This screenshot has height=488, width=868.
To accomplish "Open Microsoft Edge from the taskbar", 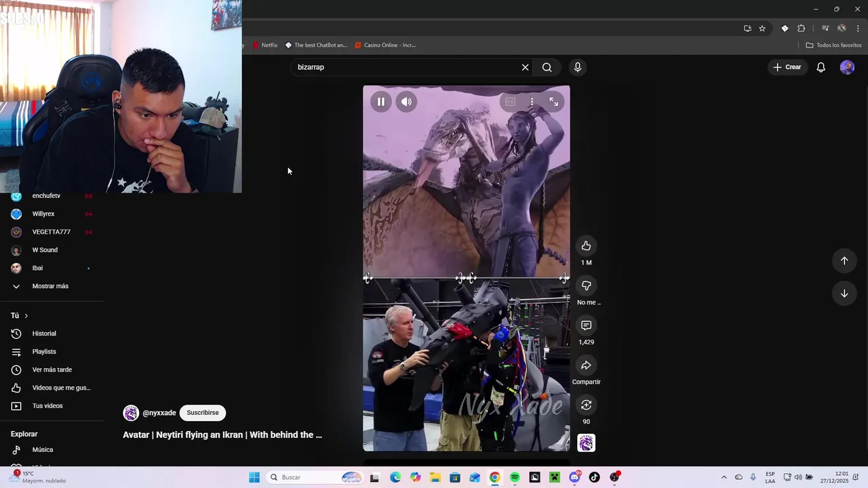I will 395,477.
